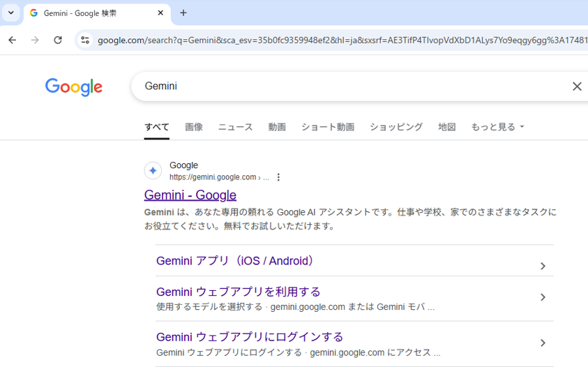Select the ショート動画 tab
This screenshot has height=367, width=588.
coord(328,127)
